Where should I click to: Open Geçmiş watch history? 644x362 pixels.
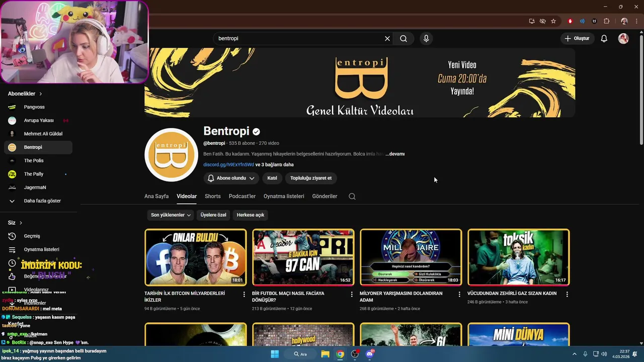(38, 236)
